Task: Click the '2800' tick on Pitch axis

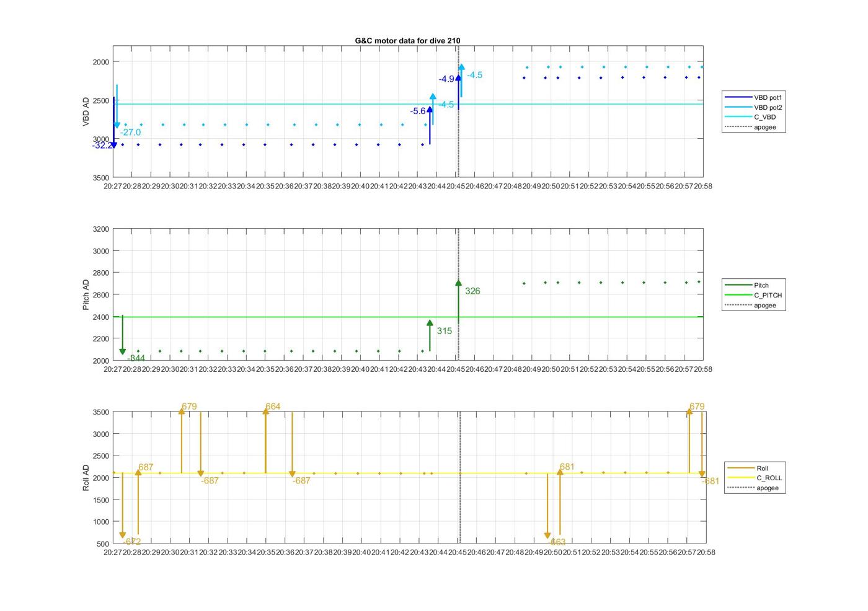Action: point(101,273)
